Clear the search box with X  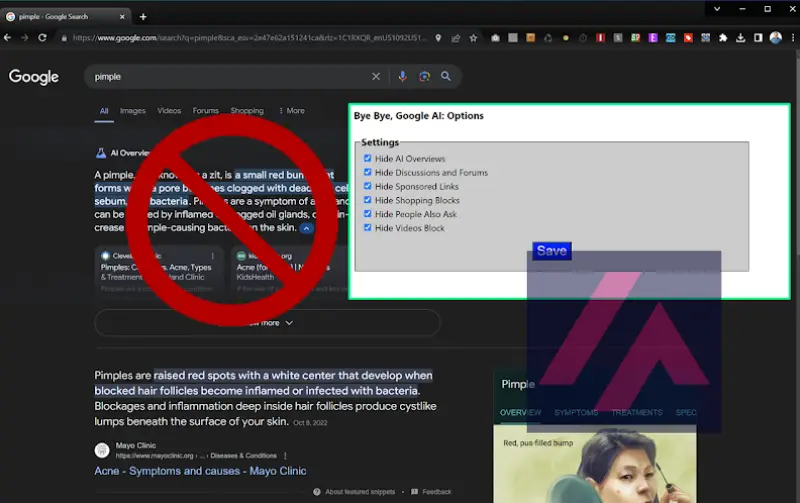pyautogui.click(x=376, y=77)
